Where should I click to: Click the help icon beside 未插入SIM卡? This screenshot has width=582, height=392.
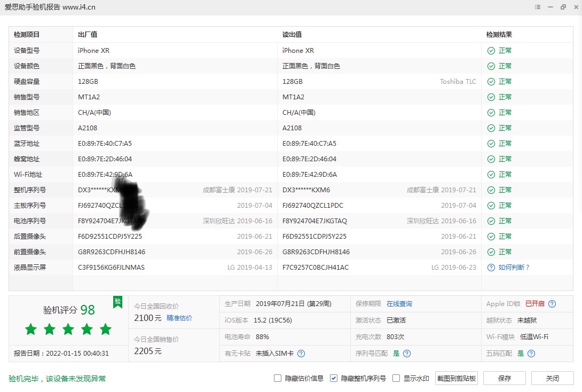click(301, 354)
